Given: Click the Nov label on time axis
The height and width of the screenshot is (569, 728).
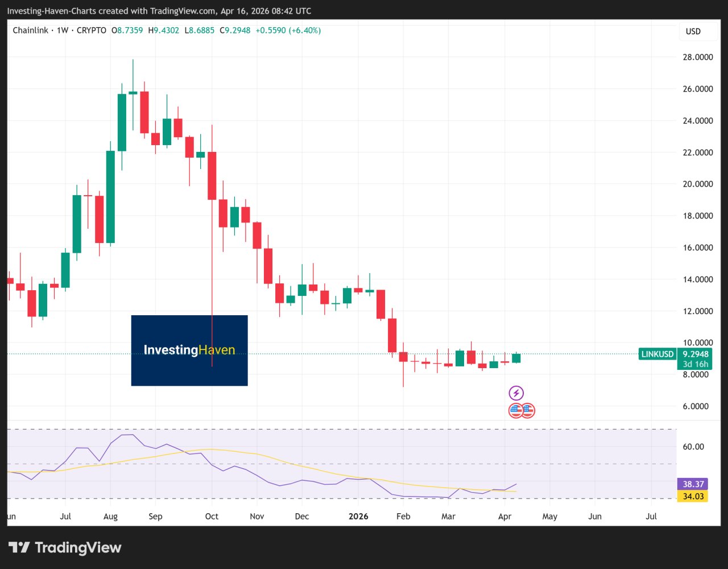Looking at the screenshot, I should (257, 517).
